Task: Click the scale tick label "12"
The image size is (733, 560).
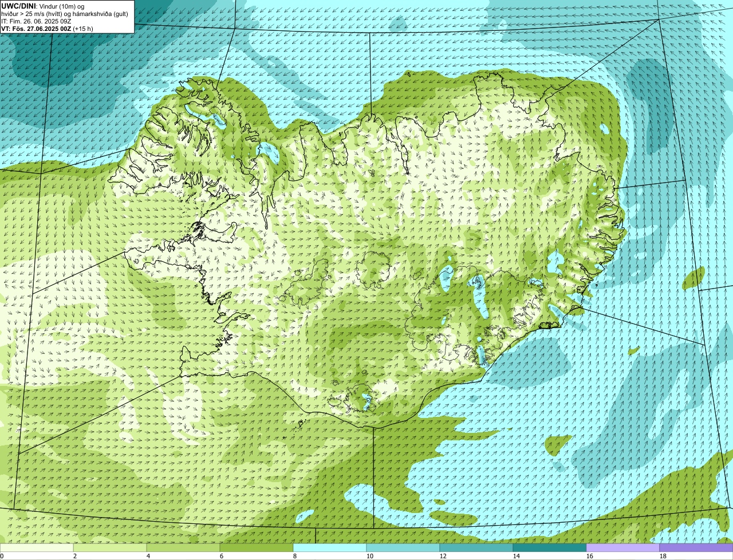Action: pyautogui.click(x=443, y=556)
